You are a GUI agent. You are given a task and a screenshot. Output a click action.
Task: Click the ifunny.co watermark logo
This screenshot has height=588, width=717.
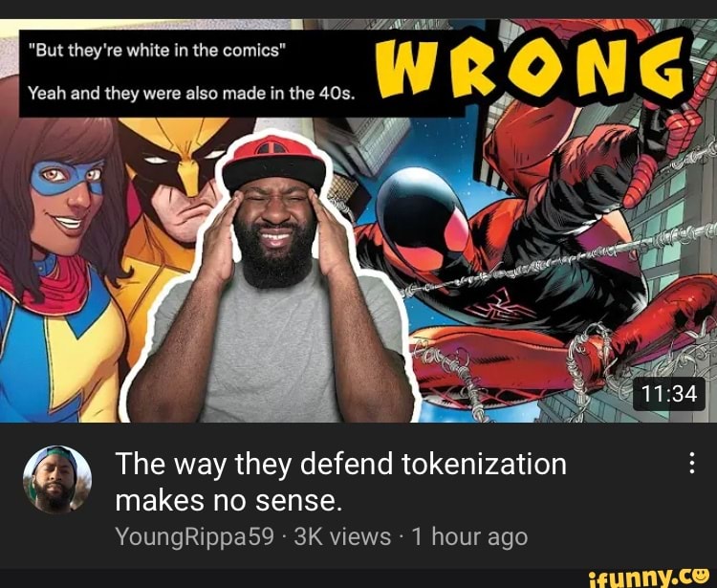pyautogui.click(x=649, y=577)
